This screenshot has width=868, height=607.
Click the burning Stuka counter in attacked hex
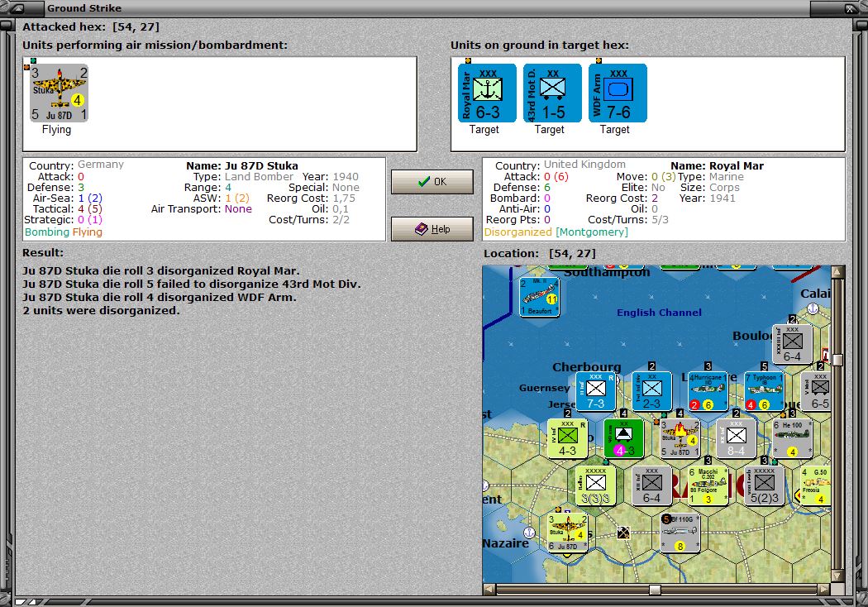tap(680, 438)
